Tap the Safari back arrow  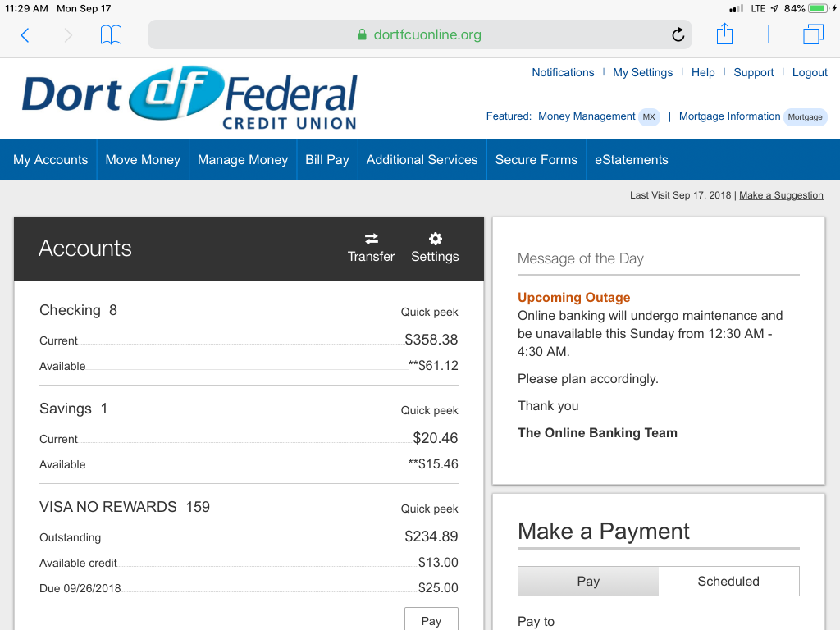[25, 34]
